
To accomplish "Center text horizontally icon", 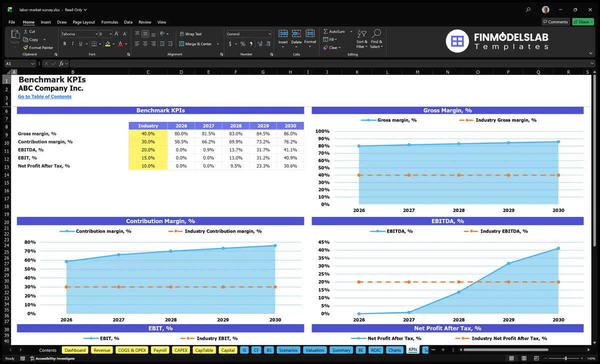I will [x=145, y=44].
